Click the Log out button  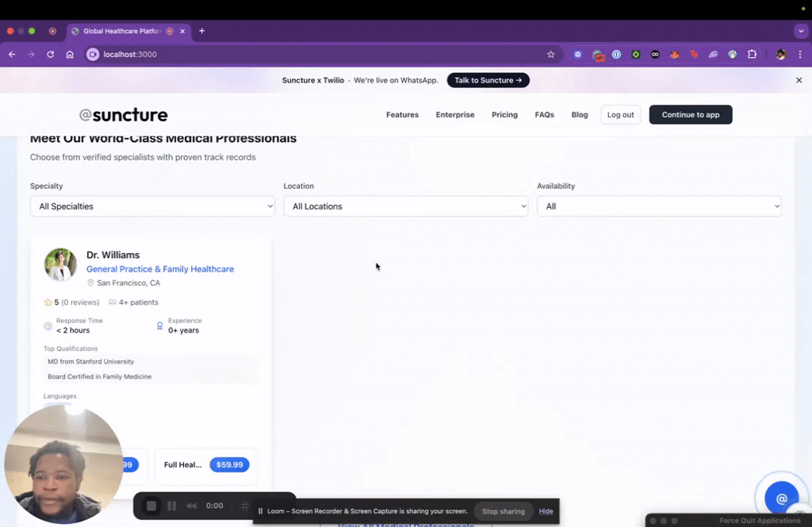coord(620,115)
